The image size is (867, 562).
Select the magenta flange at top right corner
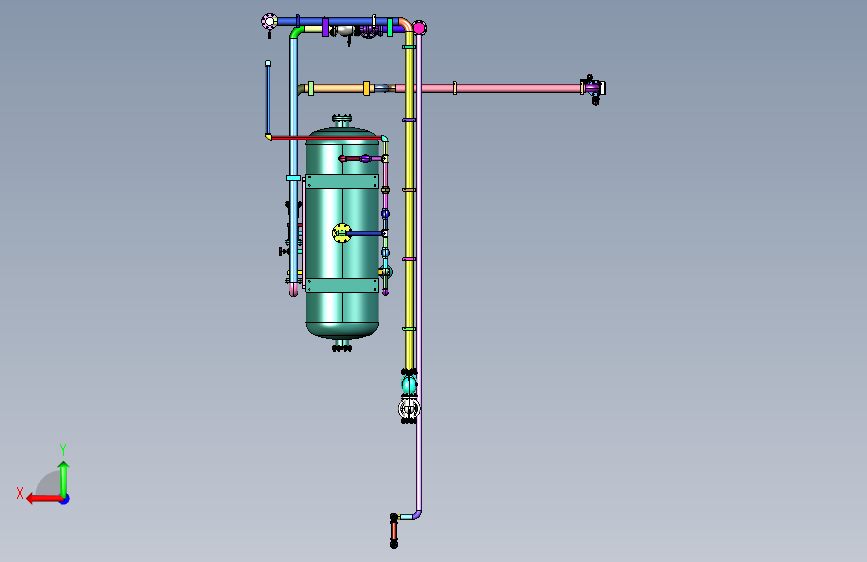(420, 28)
